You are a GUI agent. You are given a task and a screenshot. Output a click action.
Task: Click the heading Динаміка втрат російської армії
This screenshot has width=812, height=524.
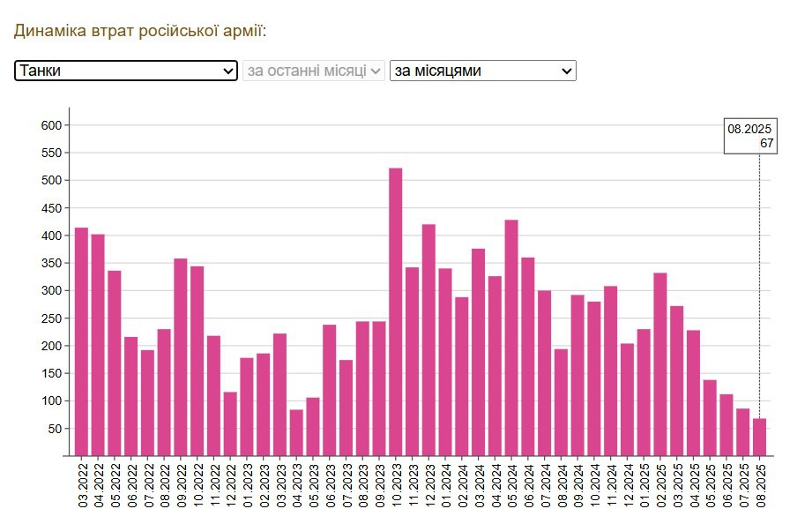tap(140, 31)
